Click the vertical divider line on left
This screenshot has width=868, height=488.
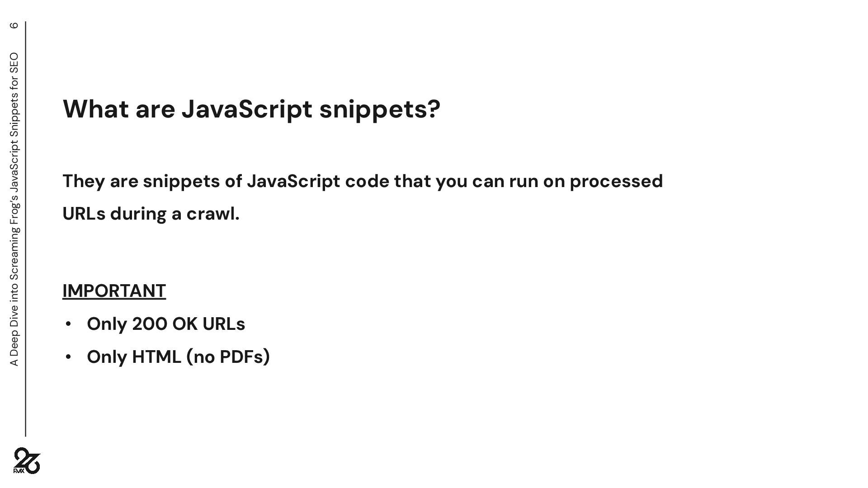[x=26, y=229]
